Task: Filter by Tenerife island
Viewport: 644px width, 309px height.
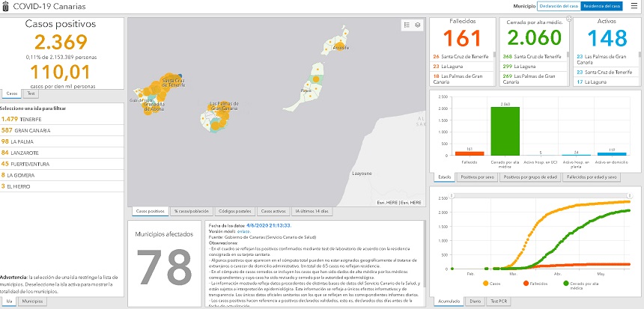Action: tap(21, 119)
